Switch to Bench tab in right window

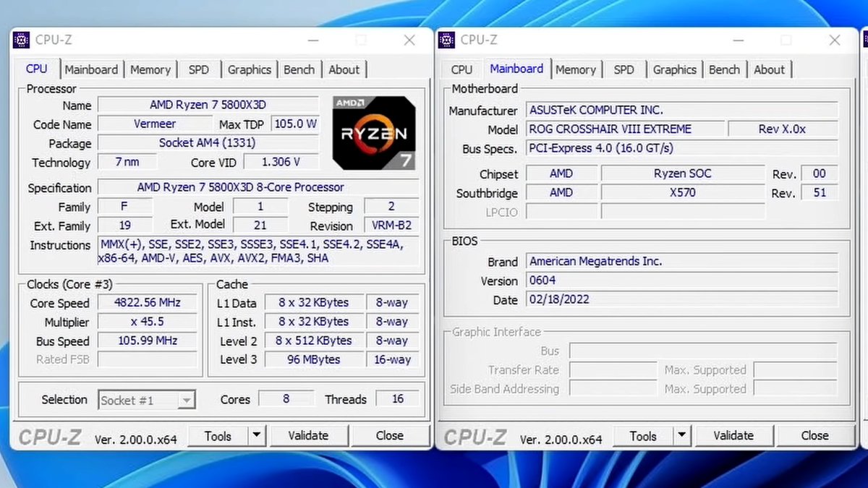pos(724,70)
